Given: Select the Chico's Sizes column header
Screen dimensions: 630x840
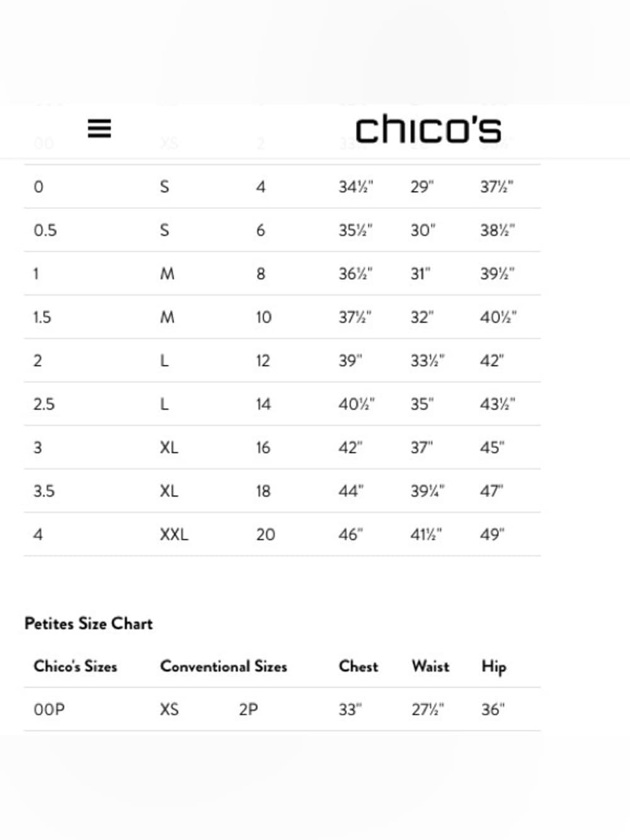Looking at the screenshot, I should click(x=76, y=666).
